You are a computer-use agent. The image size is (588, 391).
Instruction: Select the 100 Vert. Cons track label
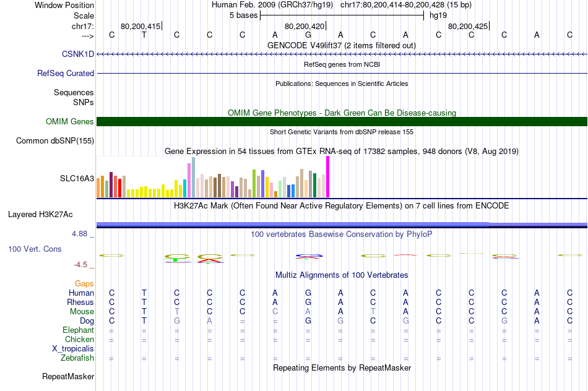point(35,249)
